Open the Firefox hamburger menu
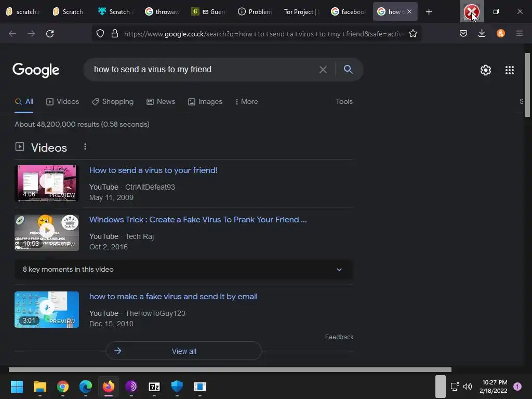 coord(519,33)
